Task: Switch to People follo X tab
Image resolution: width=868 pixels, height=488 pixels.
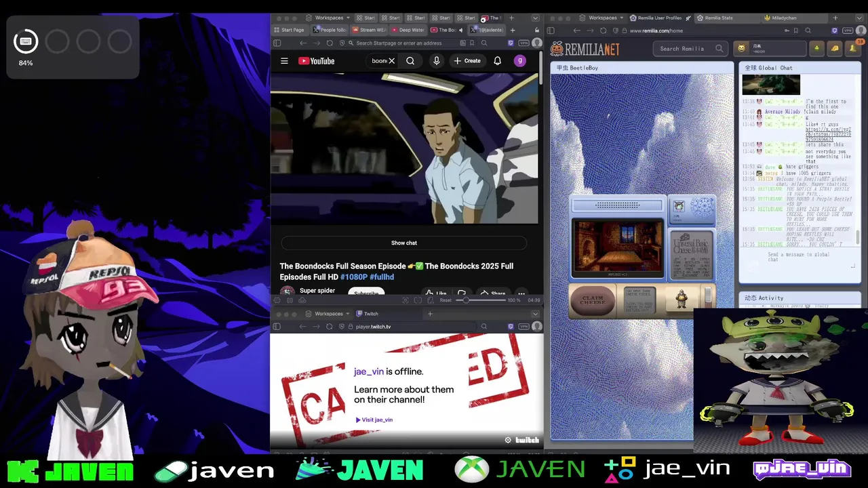Action: tap(330, 30)
